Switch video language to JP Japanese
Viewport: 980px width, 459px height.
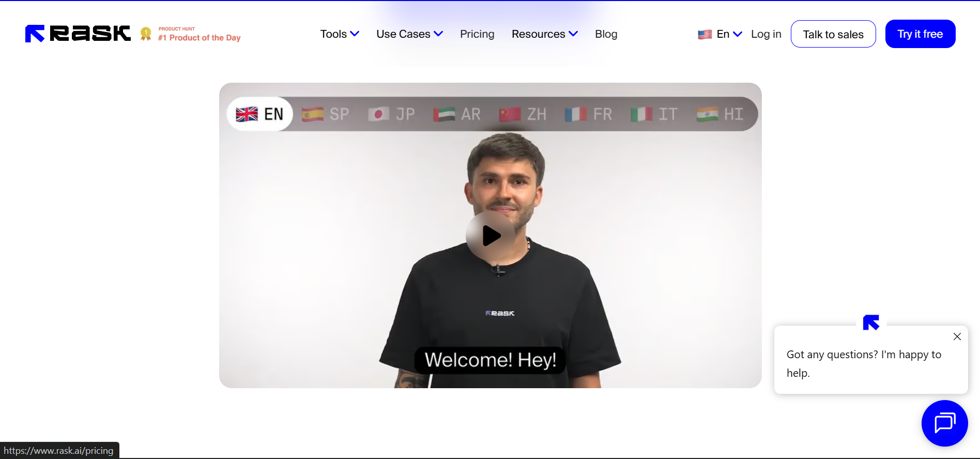coord(391,114)
